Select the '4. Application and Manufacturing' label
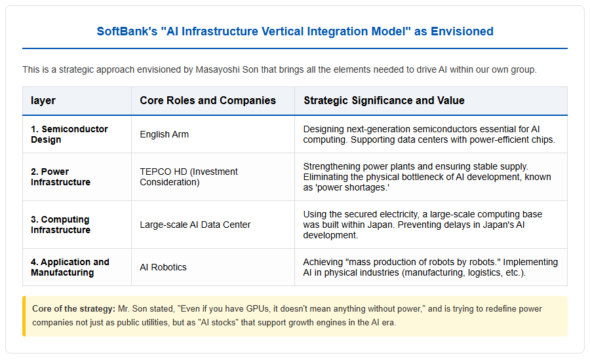590x364 pixels. [x=70, y=267]
